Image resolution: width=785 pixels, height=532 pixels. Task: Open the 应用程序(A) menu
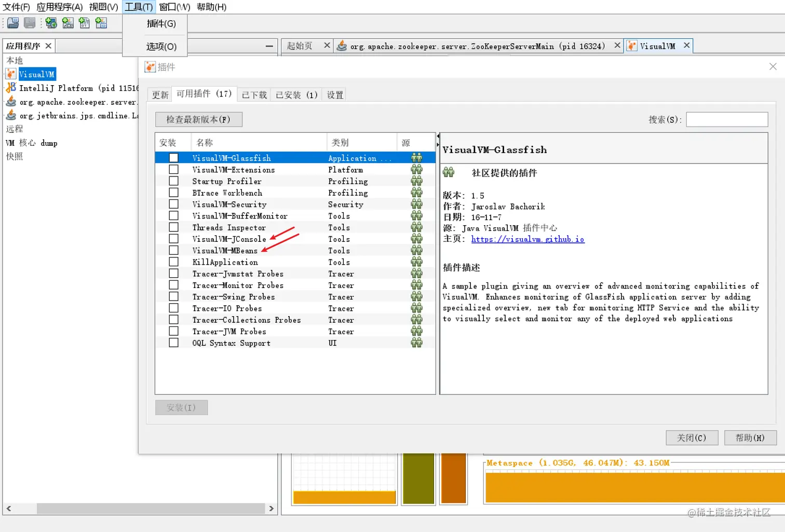coord(59,7)
